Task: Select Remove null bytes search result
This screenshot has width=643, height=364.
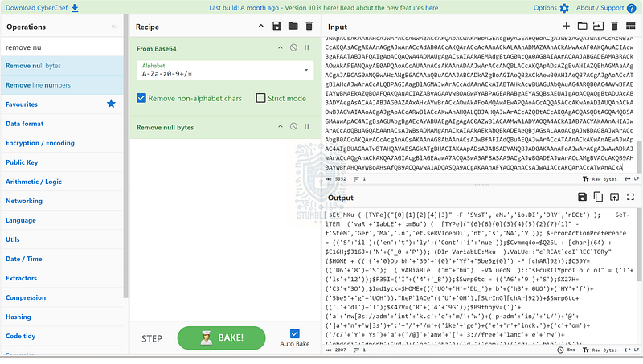Action: point(63,66)
